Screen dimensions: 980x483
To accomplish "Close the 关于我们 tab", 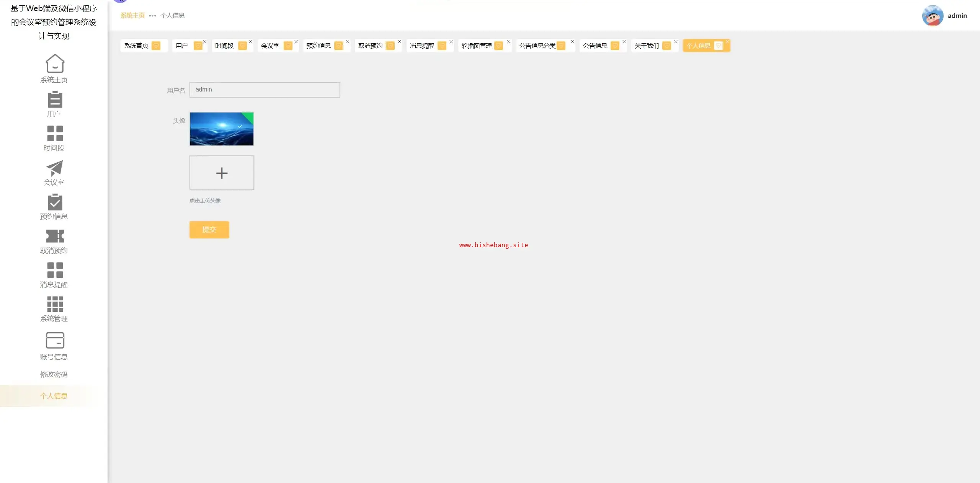I will (x=676, y=42).
